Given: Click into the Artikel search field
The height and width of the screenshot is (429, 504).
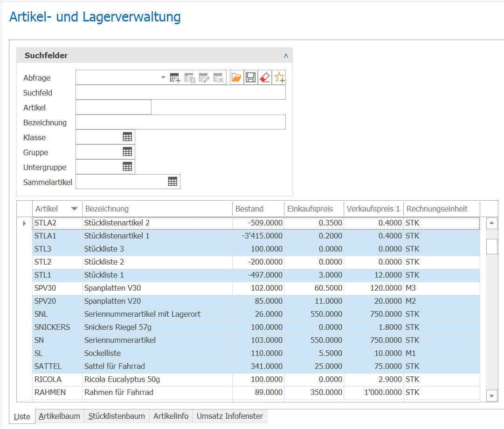Looking at the screenshot, I should click(113, 107).
